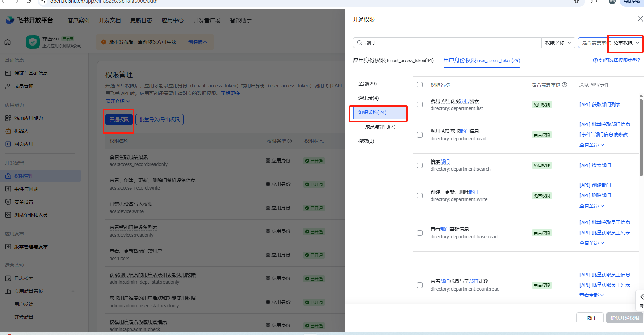Switch to 应用身份权限 tenant_access_token tab
Viewport: 644px width, 335px height.
tap(393, 60)
